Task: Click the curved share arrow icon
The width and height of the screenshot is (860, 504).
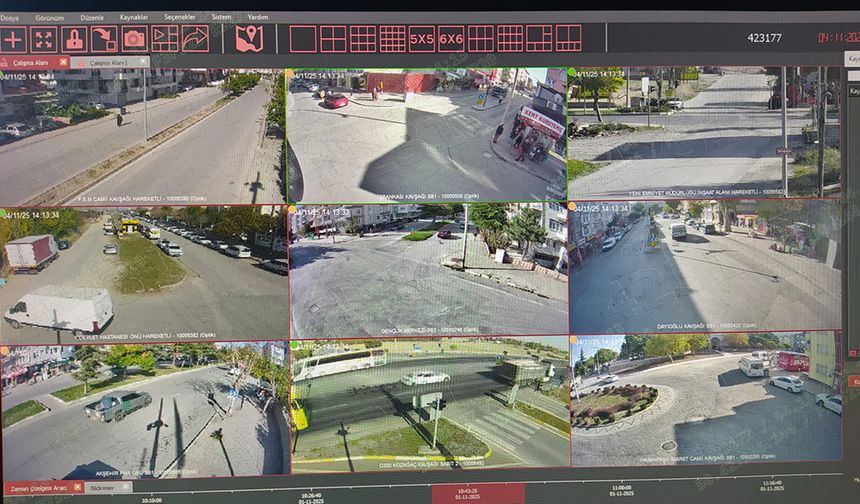Action: (x=196, y=39)
